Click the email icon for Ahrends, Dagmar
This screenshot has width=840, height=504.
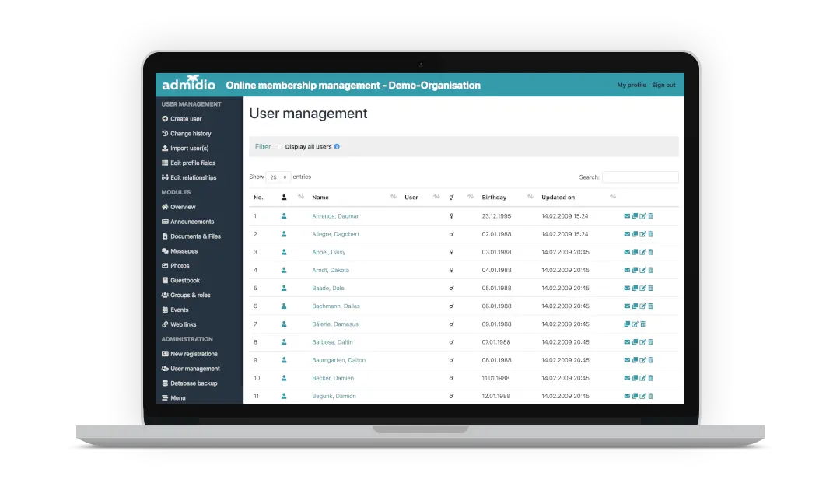click(x=627, y=216)
